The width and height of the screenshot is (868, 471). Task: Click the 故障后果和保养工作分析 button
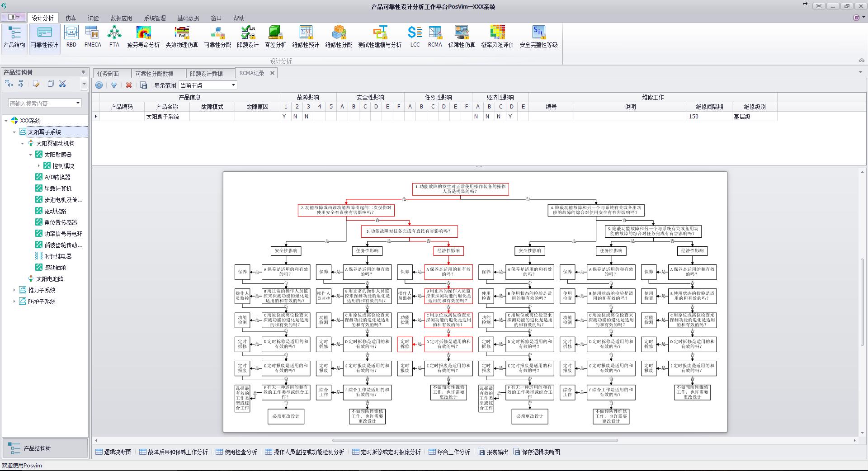[x=173, y=452]
